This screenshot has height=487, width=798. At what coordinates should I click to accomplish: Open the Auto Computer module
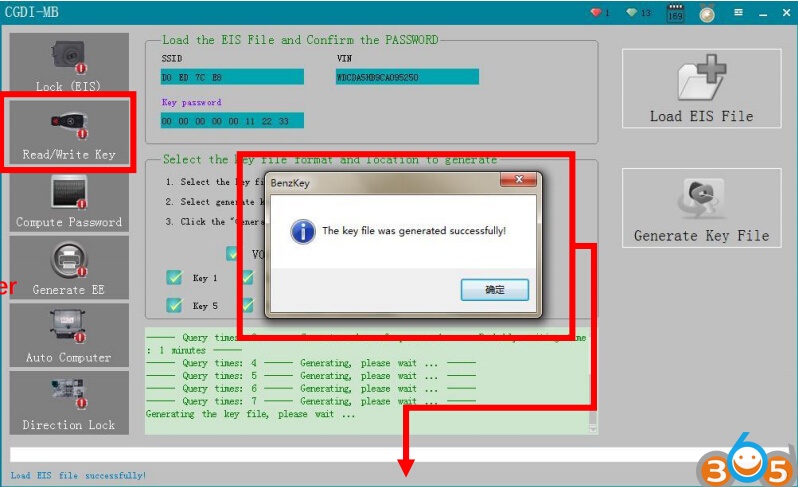(x=69, y=335)
